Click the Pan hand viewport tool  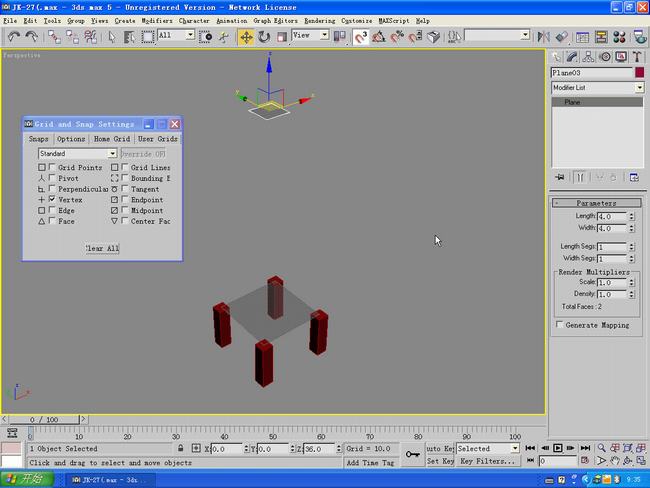coord(614,461)
